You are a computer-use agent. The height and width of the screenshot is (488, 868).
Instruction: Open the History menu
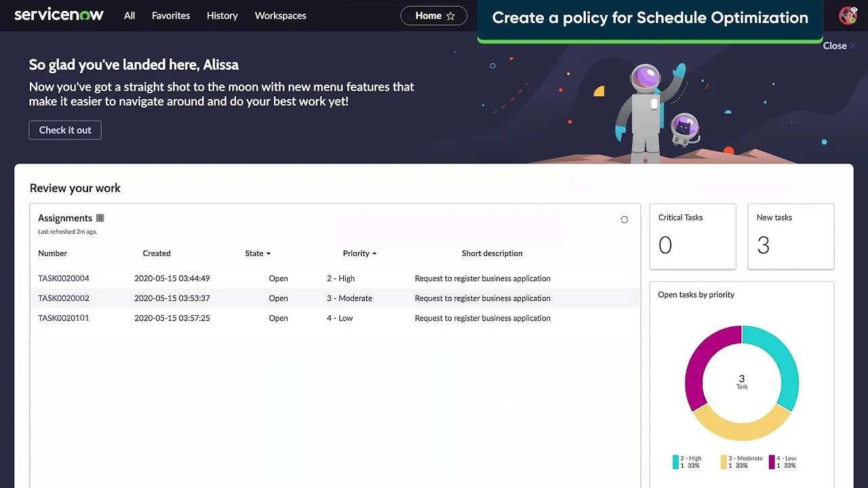(x=222, y=15)
